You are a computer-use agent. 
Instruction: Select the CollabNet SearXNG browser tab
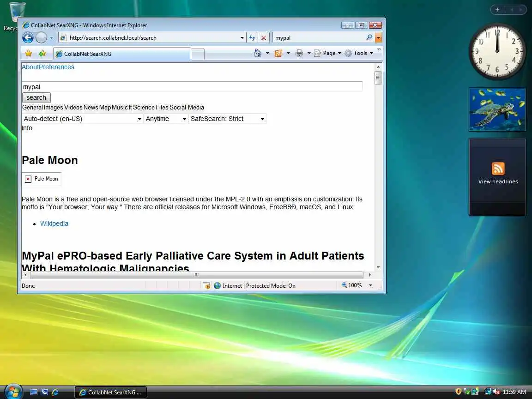(121, 54)
